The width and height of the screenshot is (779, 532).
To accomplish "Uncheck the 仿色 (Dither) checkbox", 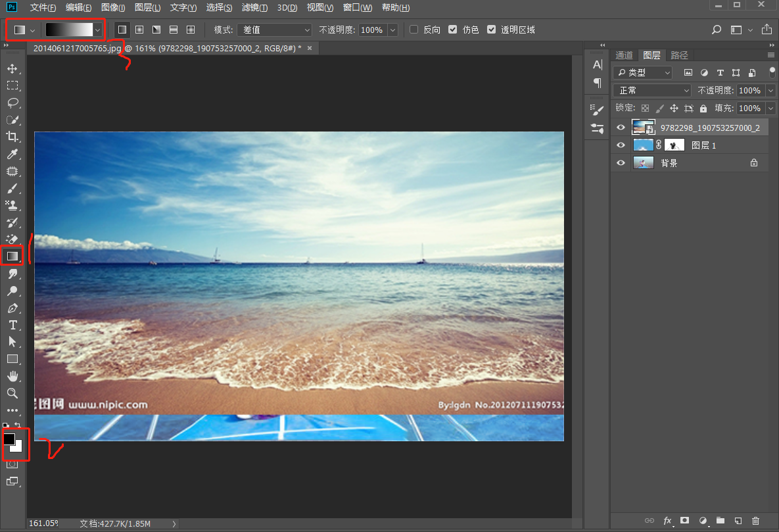I will pos(452,30).
